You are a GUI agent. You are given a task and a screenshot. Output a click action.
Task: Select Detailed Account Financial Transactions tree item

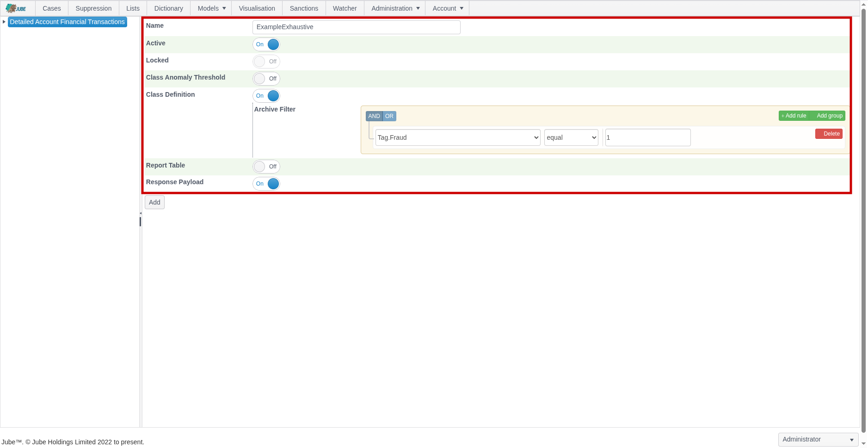pos(68,22)
